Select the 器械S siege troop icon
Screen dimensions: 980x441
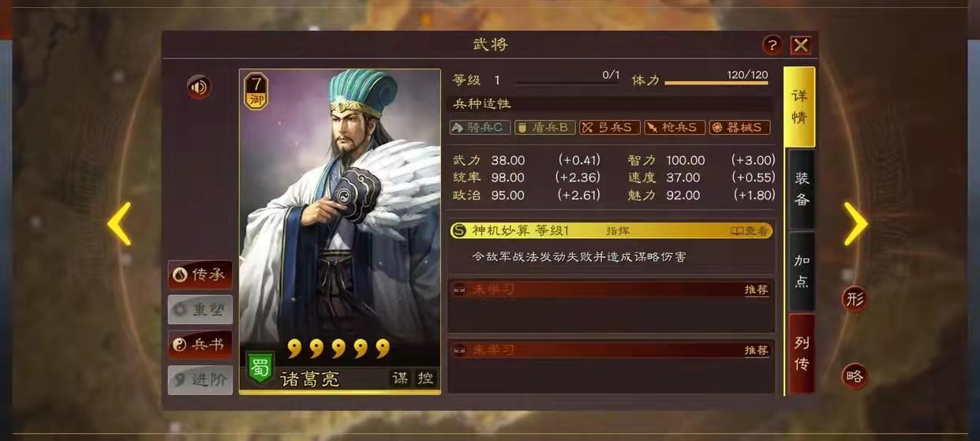click(739, 127)
